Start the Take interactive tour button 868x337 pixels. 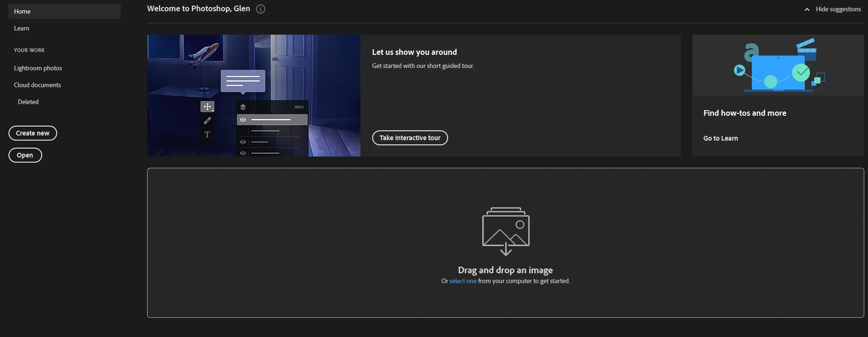[410, 138]
